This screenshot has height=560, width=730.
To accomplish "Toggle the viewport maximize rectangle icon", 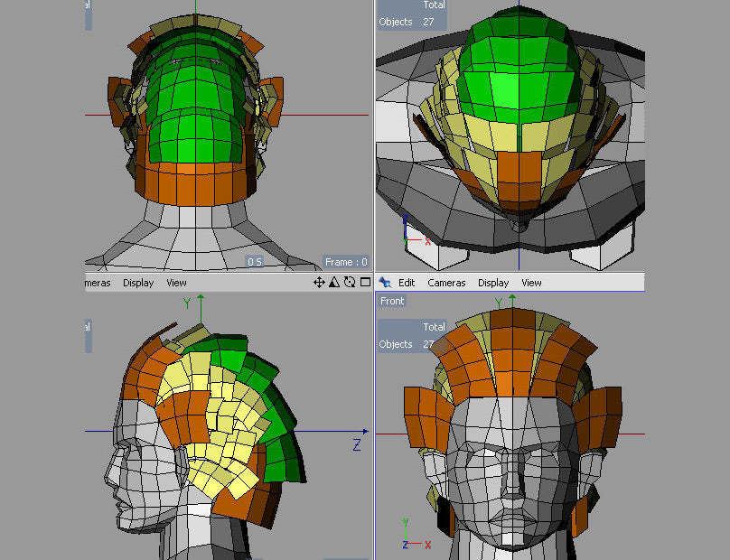I will point(364,282).
